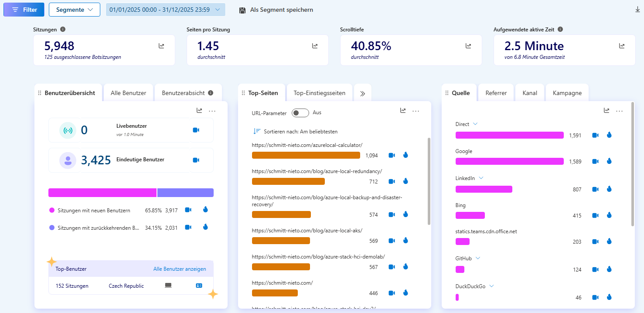Open user details card icon for top user

click(199, 286)
